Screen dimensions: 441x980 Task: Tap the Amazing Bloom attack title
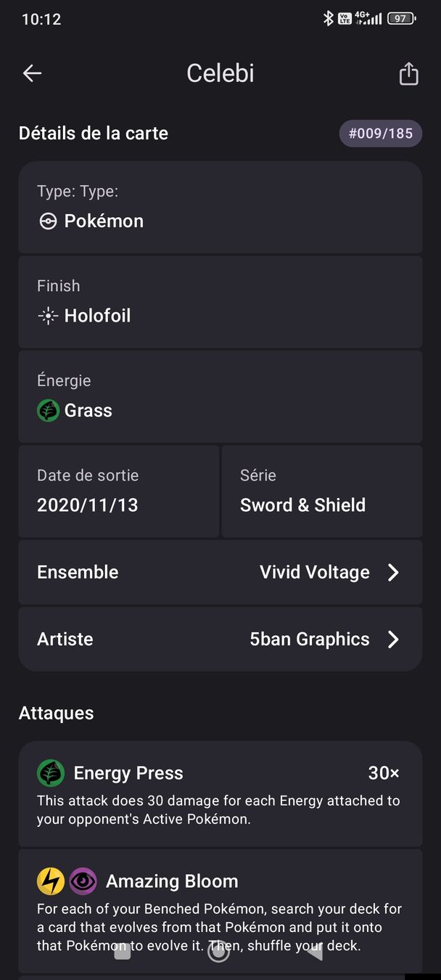coord(172,881)
